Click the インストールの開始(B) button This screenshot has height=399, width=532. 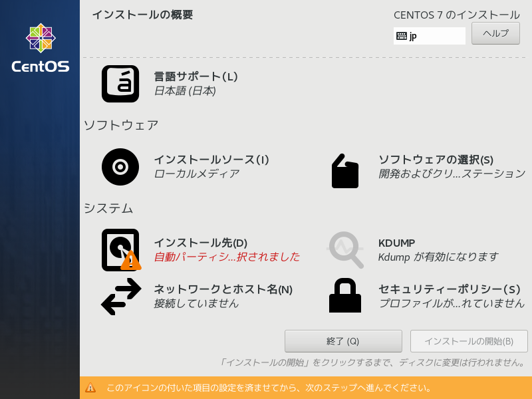tap(469, 341)
